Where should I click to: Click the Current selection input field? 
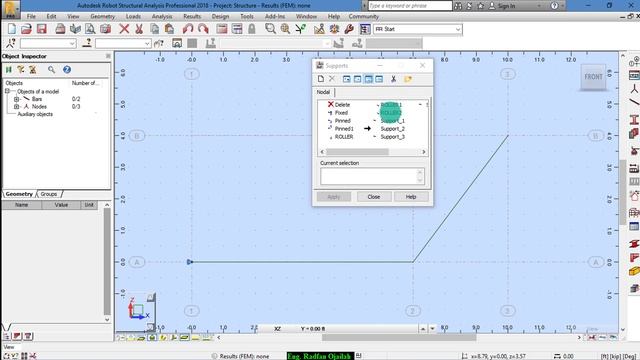click(x=372, y=176)
